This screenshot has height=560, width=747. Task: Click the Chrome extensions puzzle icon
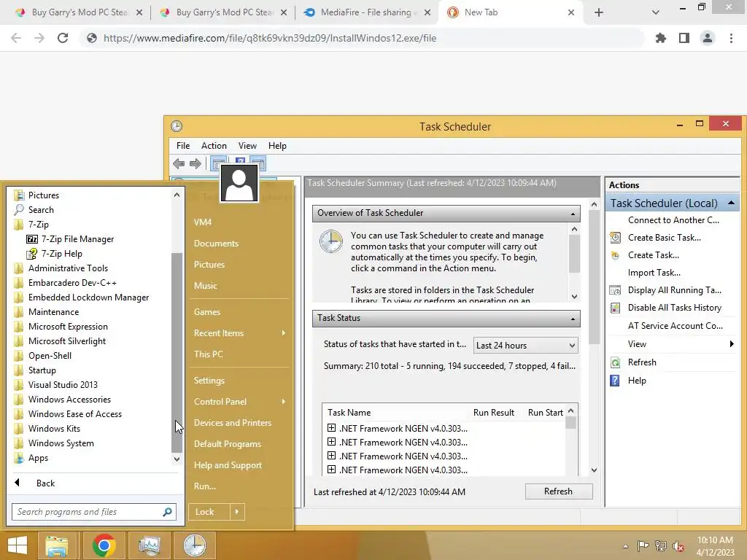tap(661, 38)
